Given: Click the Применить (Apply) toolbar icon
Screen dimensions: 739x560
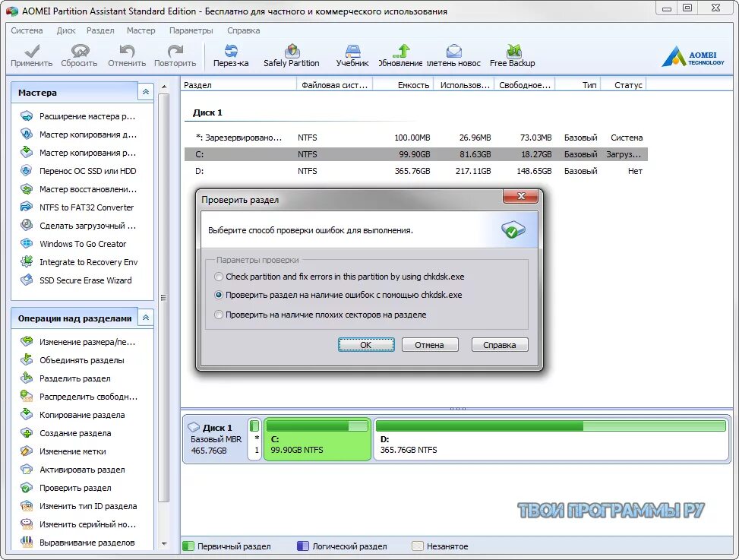Looking at the screenshot, I should pos(32,55).
